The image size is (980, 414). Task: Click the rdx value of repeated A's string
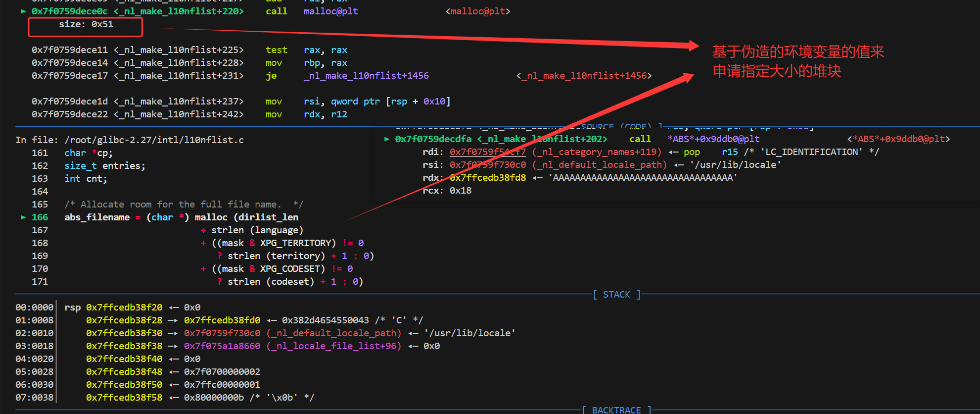[x=643, y=178]
